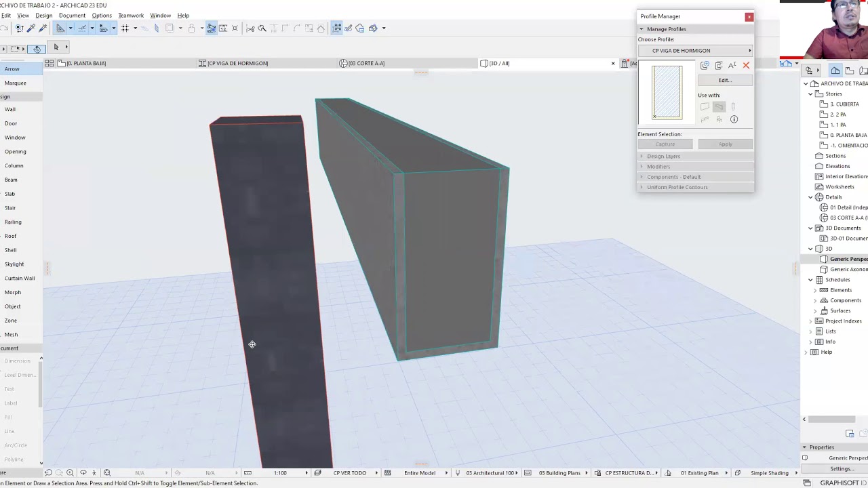Click the Settings... button in Properties
The width and height of the screenshot is (868, 488).
[x=842, y=469]
